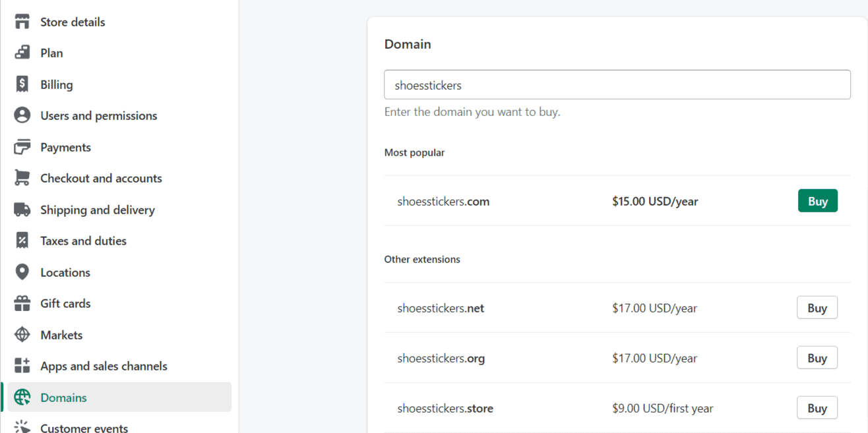Image resolution: width=868 pixels, height=433 pixels.
Task: Click the Locations pin icon
Action: (x=22, y=272)
